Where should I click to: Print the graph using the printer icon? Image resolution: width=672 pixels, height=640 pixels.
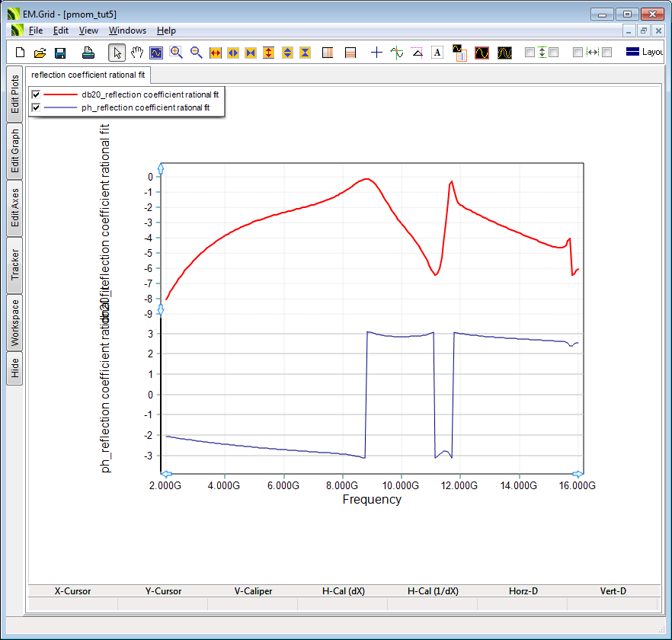[x=88, y=53]
